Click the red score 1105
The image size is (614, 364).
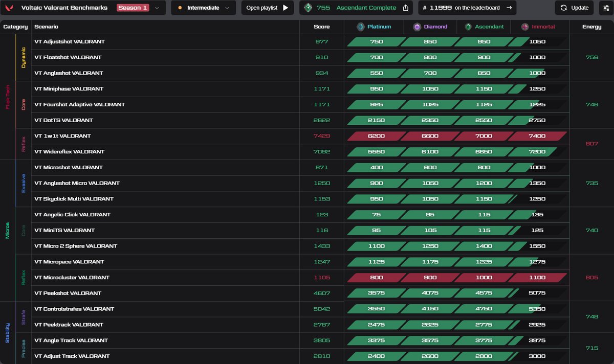(x=322, y=278)
